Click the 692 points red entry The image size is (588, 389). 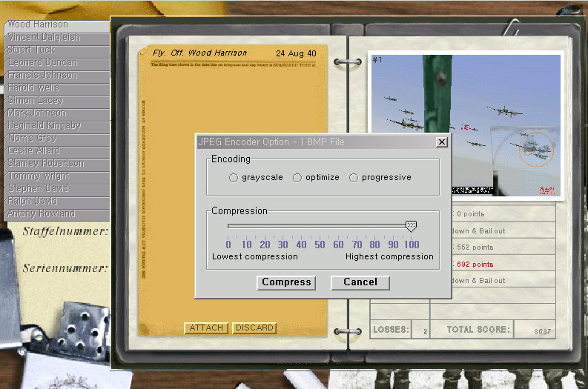(x=475, y=265)
